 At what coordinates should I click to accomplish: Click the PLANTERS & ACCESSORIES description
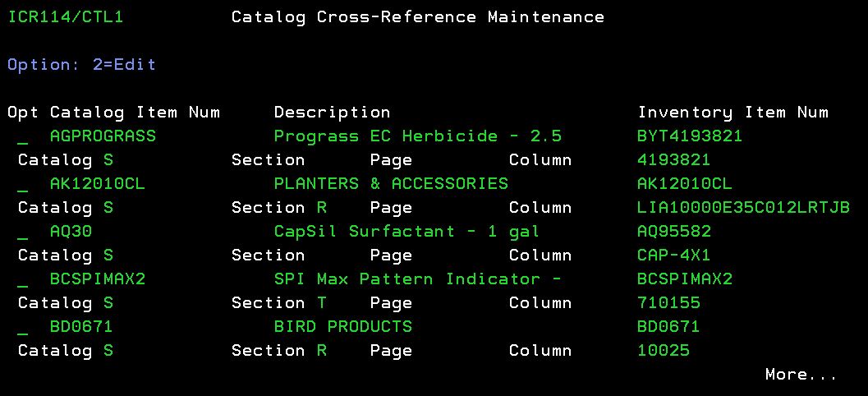click(x=391, y=184)
